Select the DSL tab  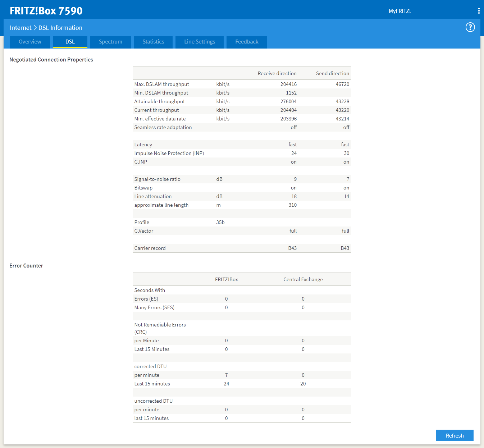[x=70, y=42]
